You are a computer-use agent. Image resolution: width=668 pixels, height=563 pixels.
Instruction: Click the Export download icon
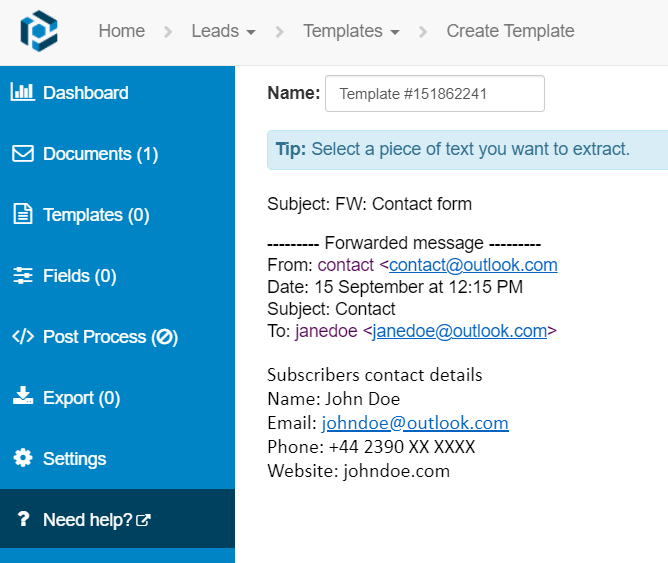click(22, 397)
